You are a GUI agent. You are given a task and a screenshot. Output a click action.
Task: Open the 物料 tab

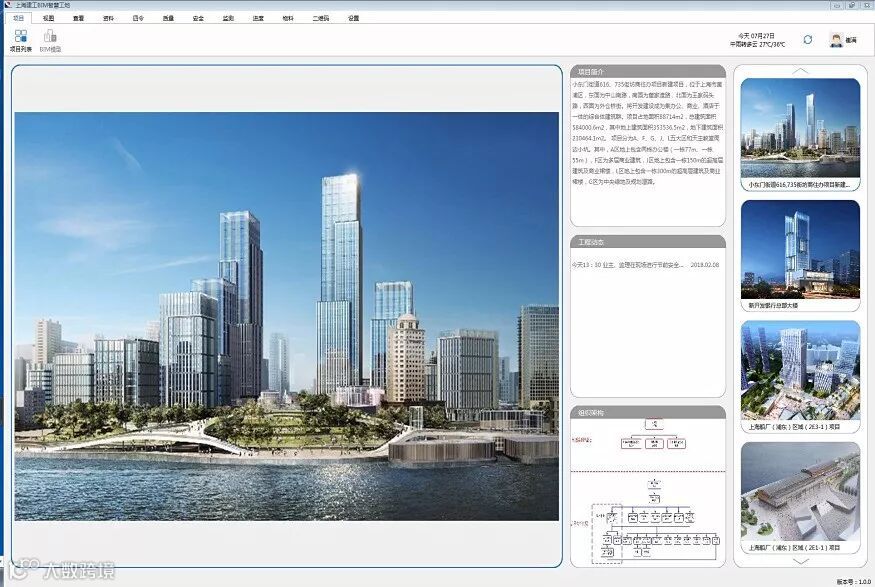[x=288, y=18]
